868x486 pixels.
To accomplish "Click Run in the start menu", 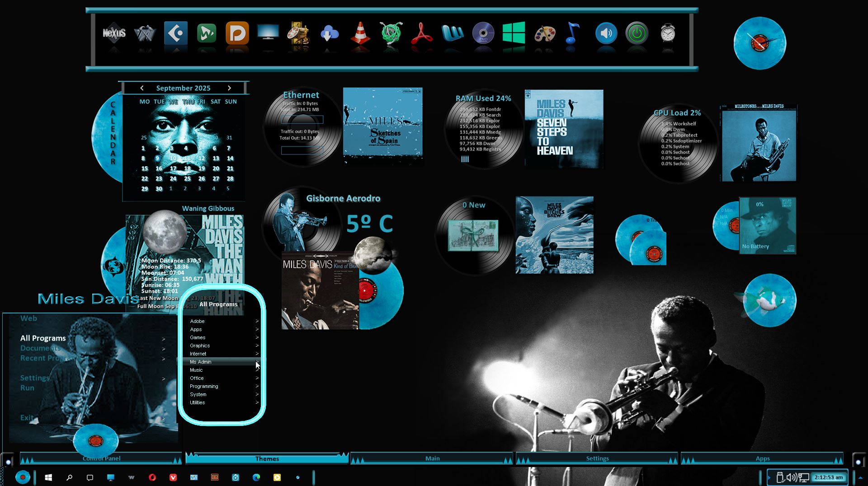I will [x=27, y=388].
